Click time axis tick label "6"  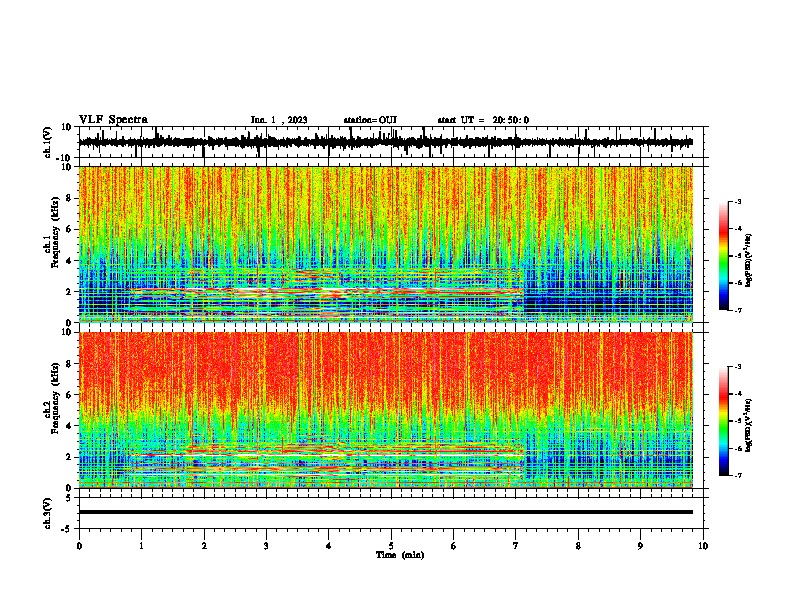[454, 546]
